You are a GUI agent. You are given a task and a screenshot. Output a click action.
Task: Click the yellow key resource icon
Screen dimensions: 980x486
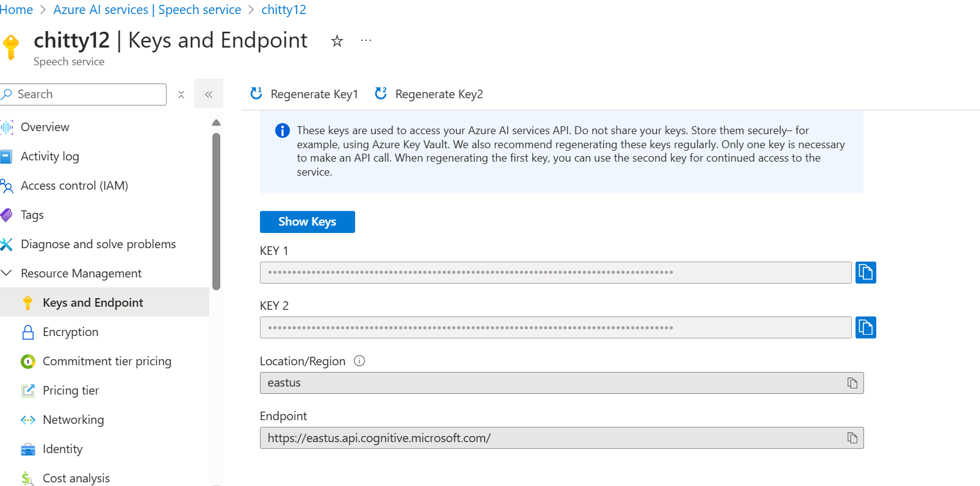pyautogui.click(x=10, y=47)
